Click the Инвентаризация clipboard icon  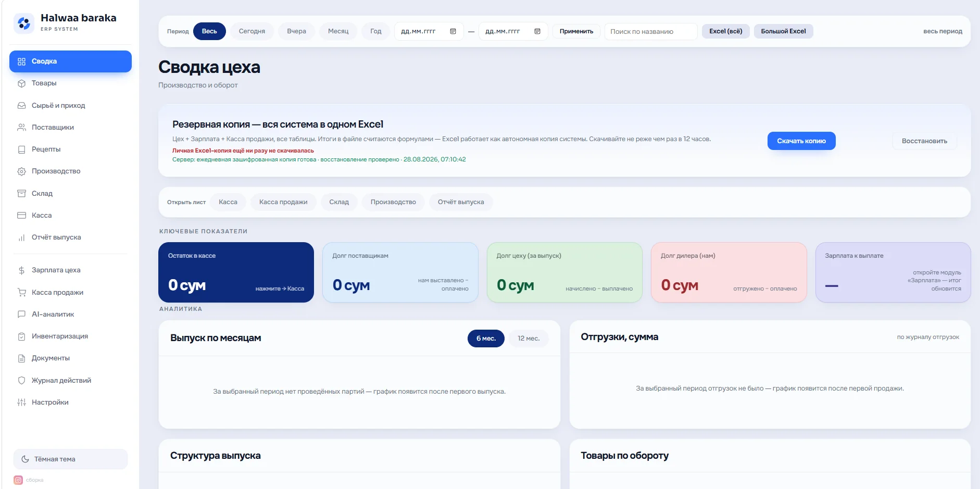click(21, 336)
